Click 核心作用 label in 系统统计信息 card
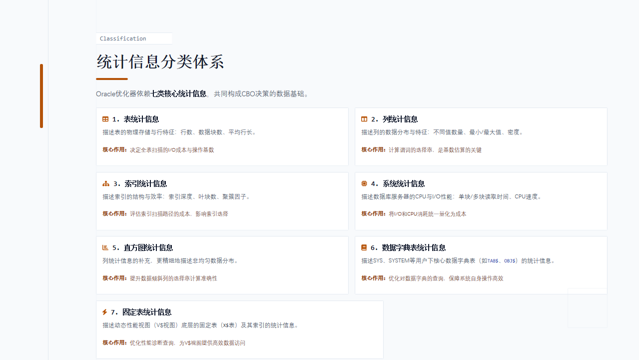This screenshot has width=639, height=360. 373,214
